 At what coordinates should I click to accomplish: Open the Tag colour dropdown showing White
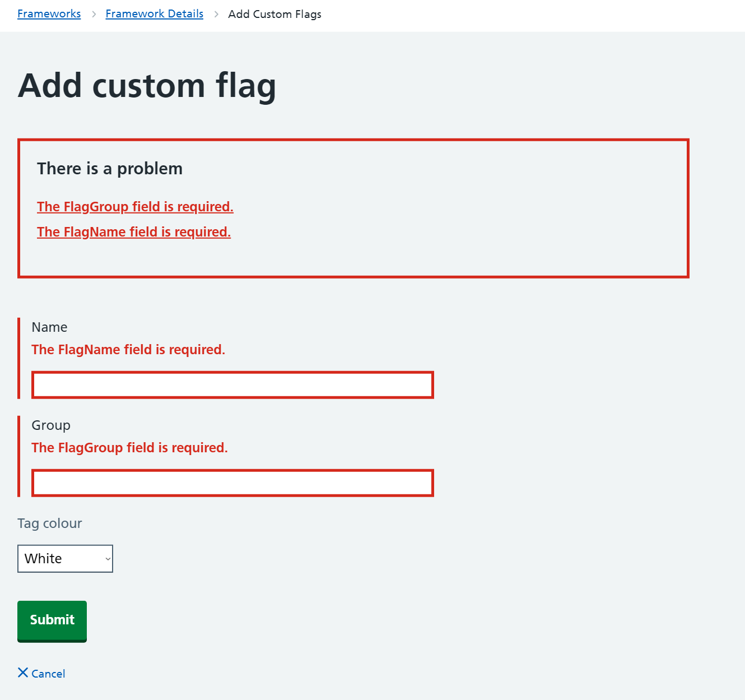[65, 559]
